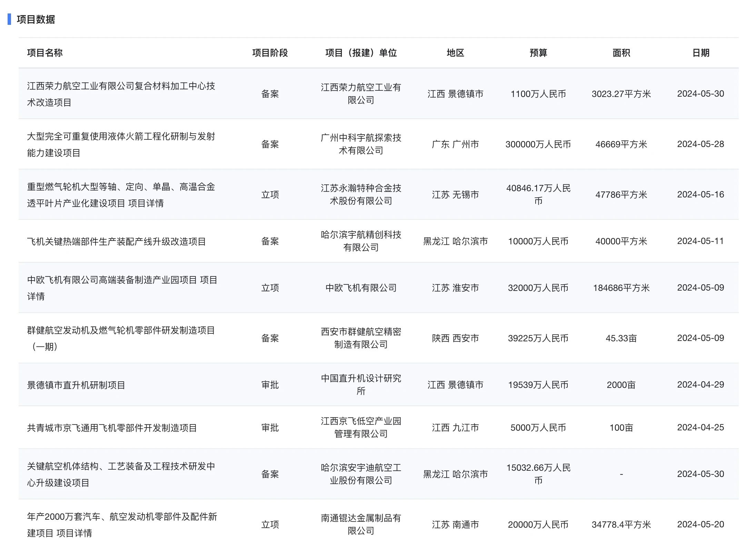Click the 项目阶段 column header
The image size is (756, 557).
pos(270,53)
